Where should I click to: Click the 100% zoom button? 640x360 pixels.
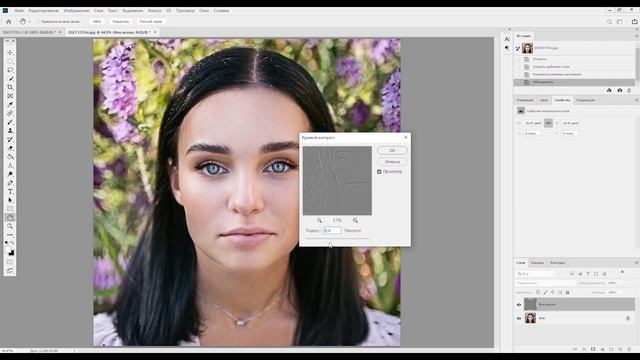pyautogui.click(x=97, y=22)
